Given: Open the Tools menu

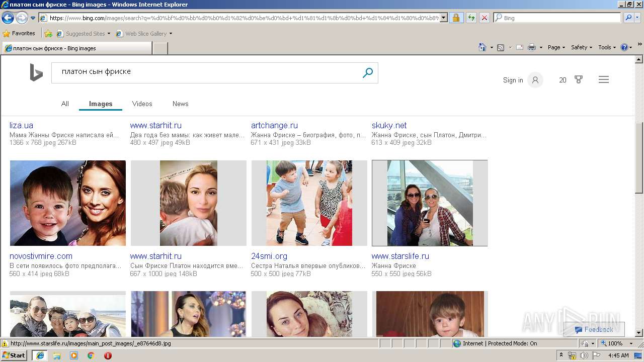Looking at the screenshot, I should point(607,47).
